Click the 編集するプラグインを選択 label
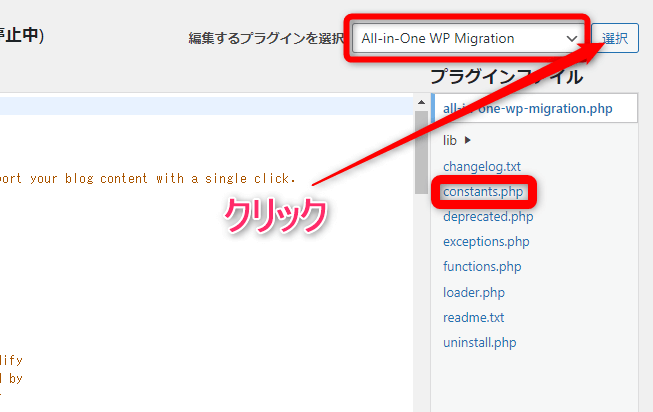The height and width of the screenshot is (412, 653). pos(266,38)
